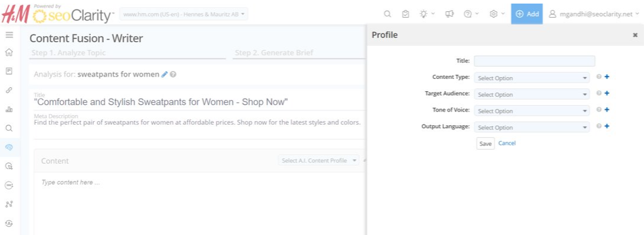This screenshot has width=644, height=235.
Task: Open the hamburger menu in the sidebar
Action: click(9, 35)
